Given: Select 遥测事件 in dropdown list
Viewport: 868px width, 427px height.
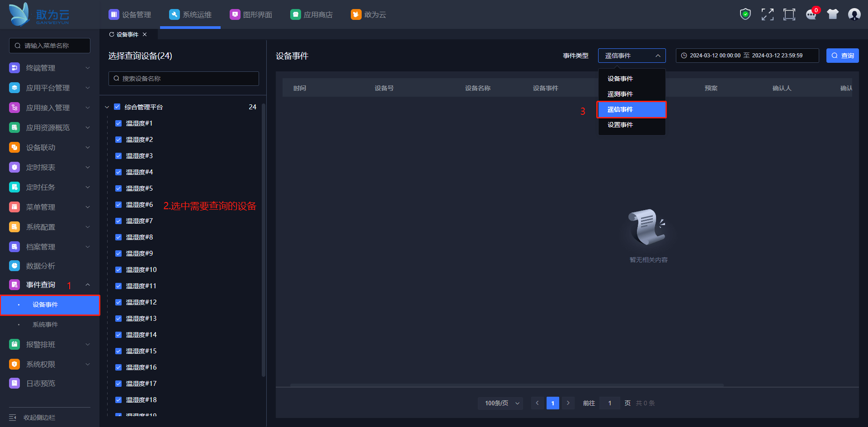Looking at the screenshot, I should [x=632, y=94].
